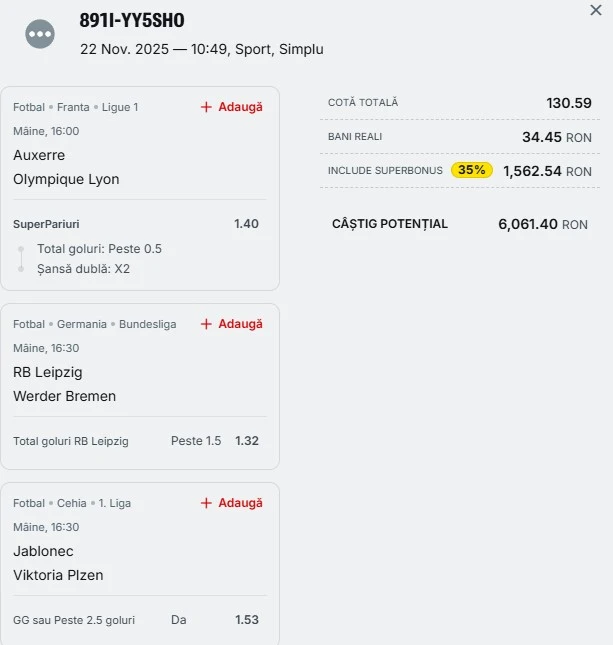Click the Câștig potențial amount 6,061.40 RON

(542, 224)
